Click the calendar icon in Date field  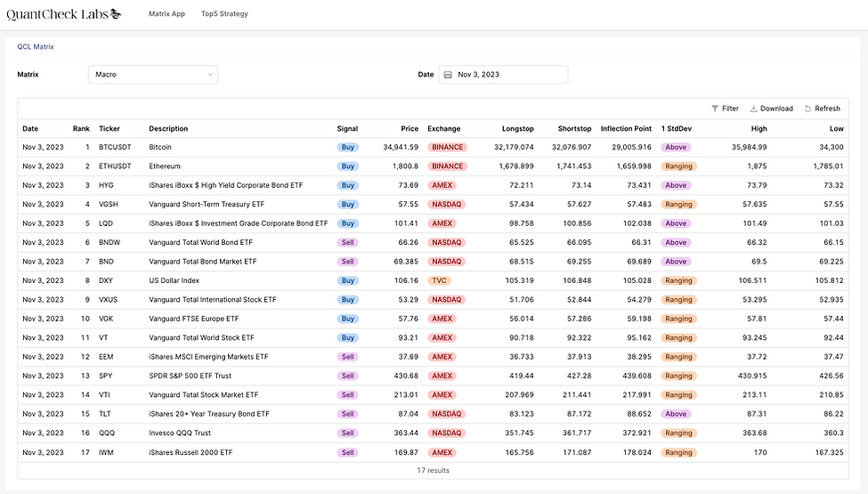[448, 75]
